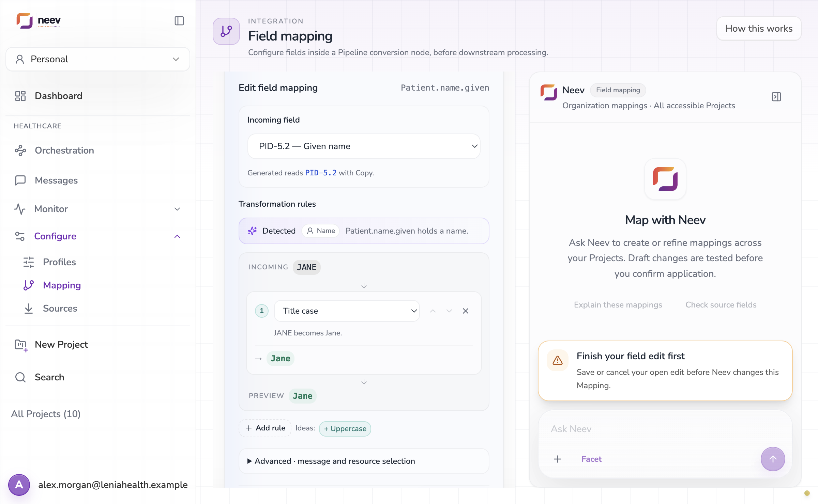Move rule 1 up

point(433,311)
